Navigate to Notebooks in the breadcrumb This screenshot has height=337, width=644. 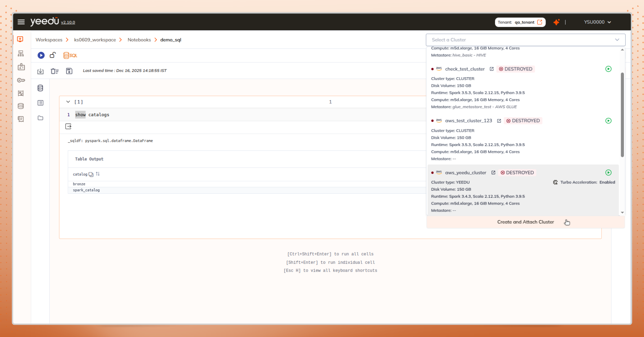click(139, 40)
